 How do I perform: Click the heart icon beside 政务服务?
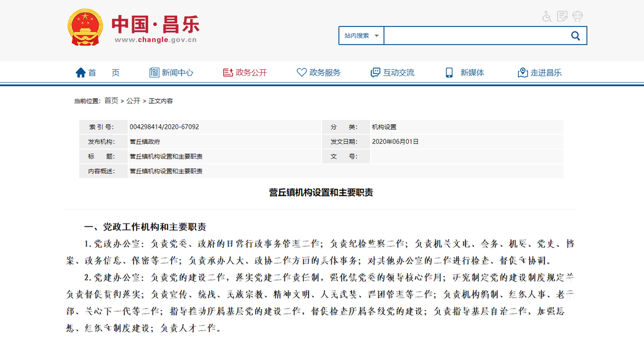[x=301, y=73]
